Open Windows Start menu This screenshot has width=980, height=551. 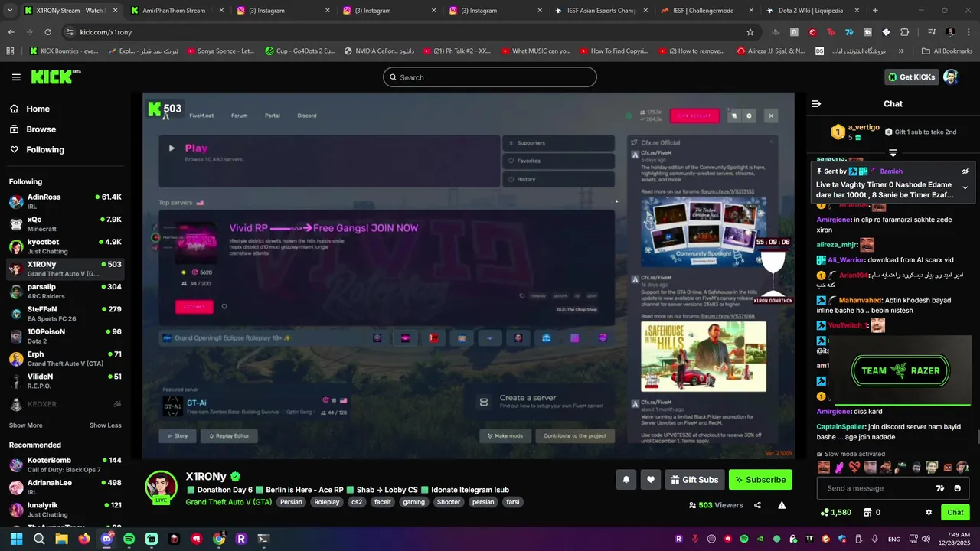pyautogui.click(x=16, y=539)
